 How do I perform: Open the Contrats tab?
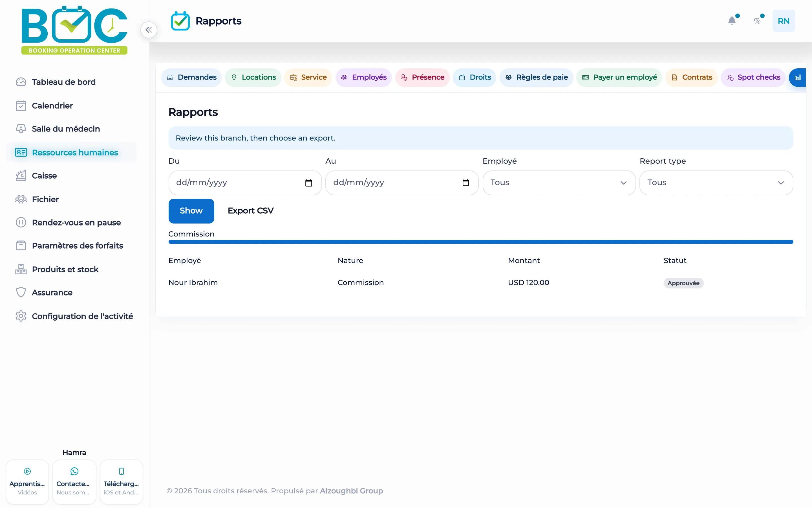[x=691, y=78]
